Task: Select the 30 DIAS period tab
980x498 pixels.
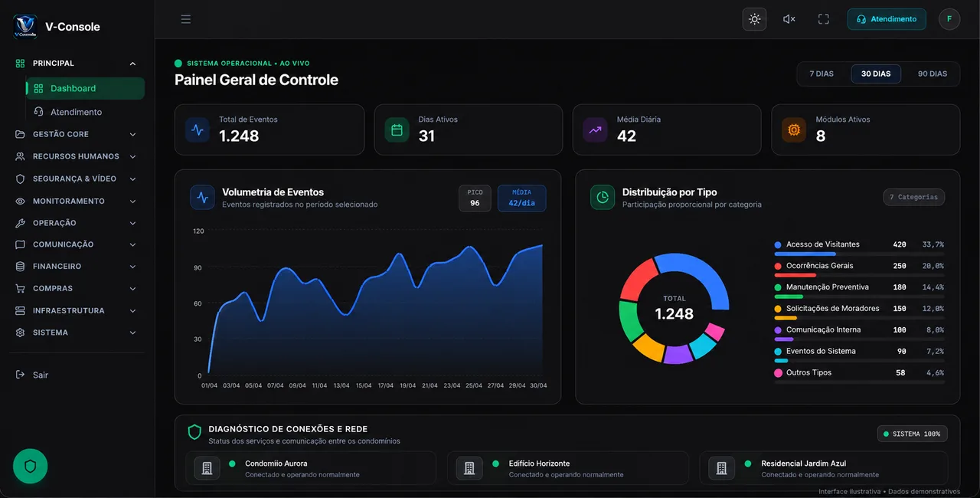Action: click(x=876, y=74)
